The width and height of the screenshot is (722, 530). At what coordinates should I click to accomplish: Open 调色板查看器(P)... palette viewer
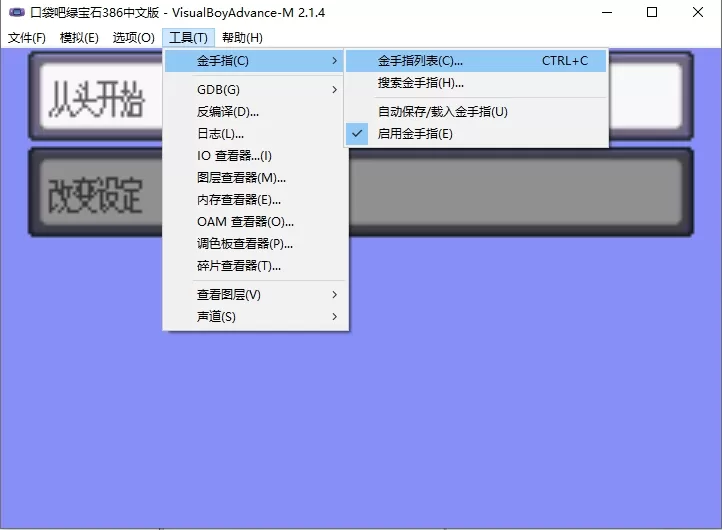click(254, 244)
